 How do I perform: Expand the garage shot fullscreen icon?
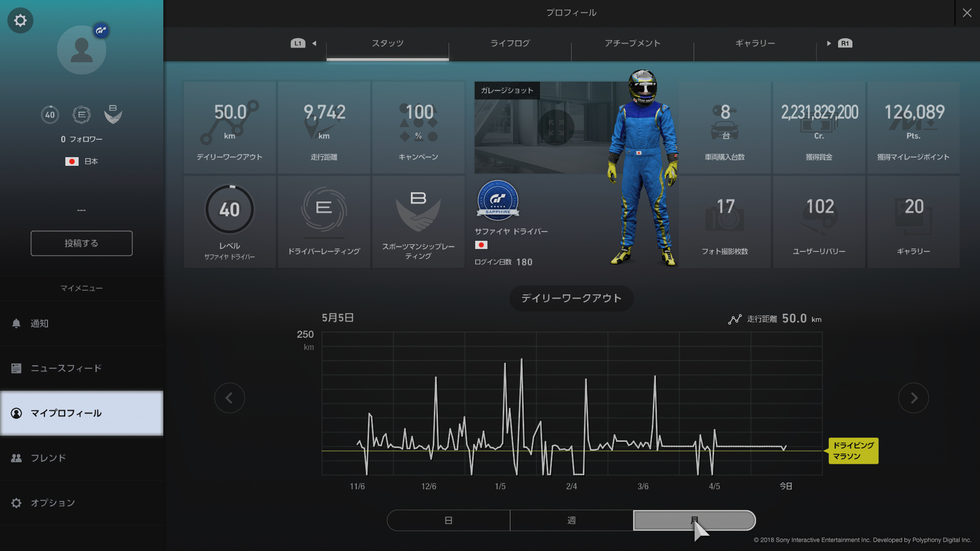coord(556,127)
